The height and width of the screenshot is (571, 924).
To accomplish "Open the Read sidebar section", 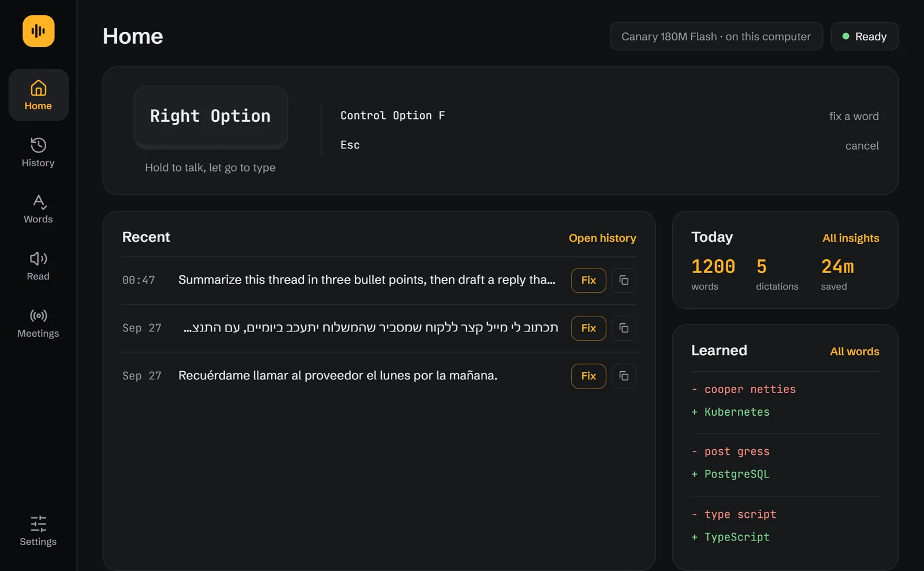I will (x=39, y=266).
